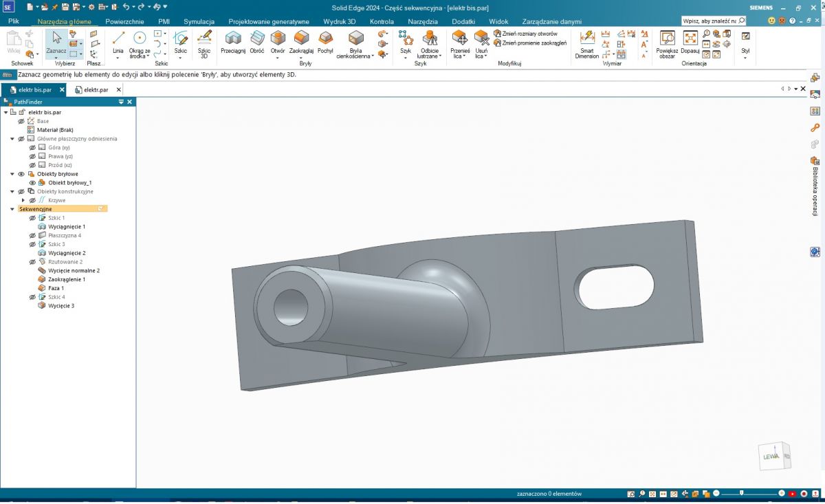Screen dimensions: 825x504
Task: Open Biblioteka operacji side panel
Action: pyautogui.click(x=815, y=186)
